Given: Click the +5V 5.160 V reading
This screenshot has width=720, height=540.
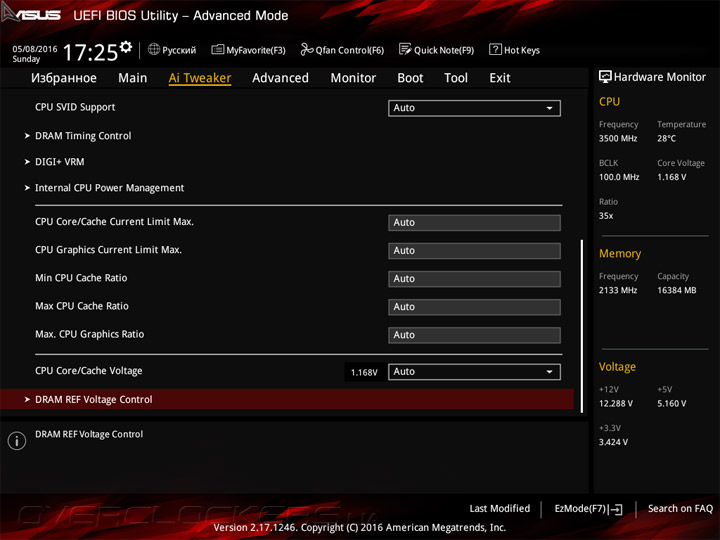Looking at the screenshot, I should [x=671, y=403].
